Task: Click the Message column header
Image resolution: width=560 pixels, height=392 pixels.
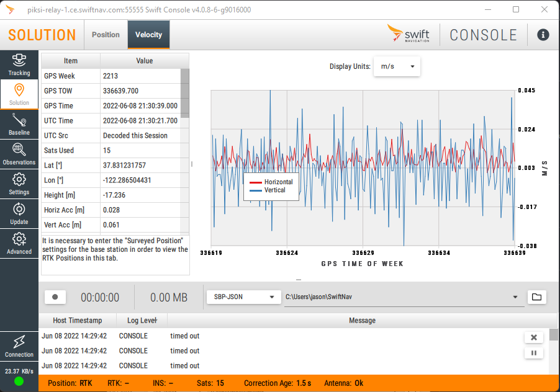Action: [362, 320]
